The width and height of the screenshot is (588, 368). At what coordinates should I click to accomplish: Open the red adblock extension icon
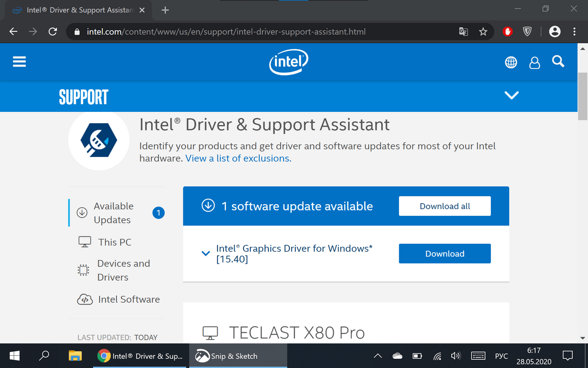pos(508,32)
